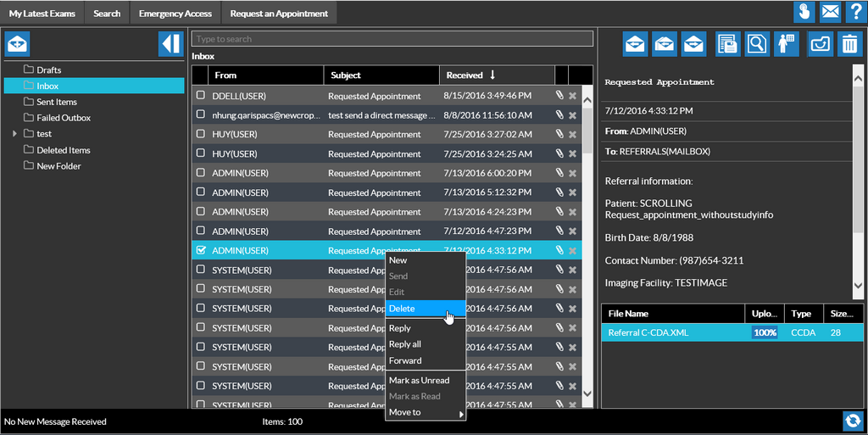This screenshot has width=868, height=435.
Task: Check the box for the DDELL(USER) message
Action: point(201,95)
